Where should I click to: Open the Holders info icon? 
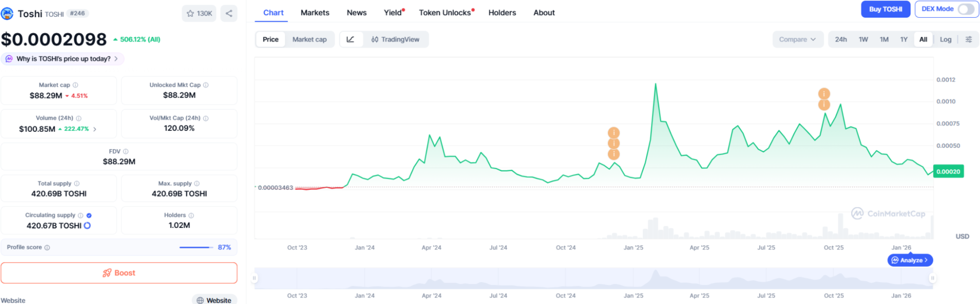pos(191,215)
